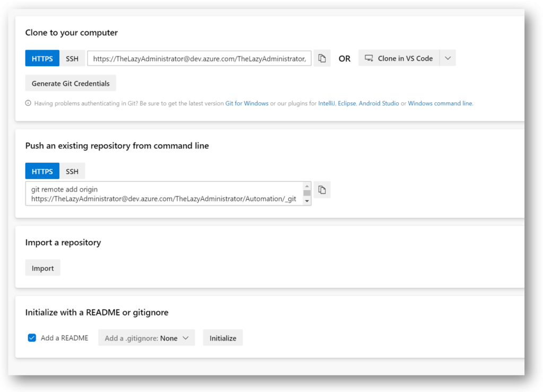Click the clone URL text field
Image resolution: width=543 pixels, height=392 pixels.
tap(199, 58)
